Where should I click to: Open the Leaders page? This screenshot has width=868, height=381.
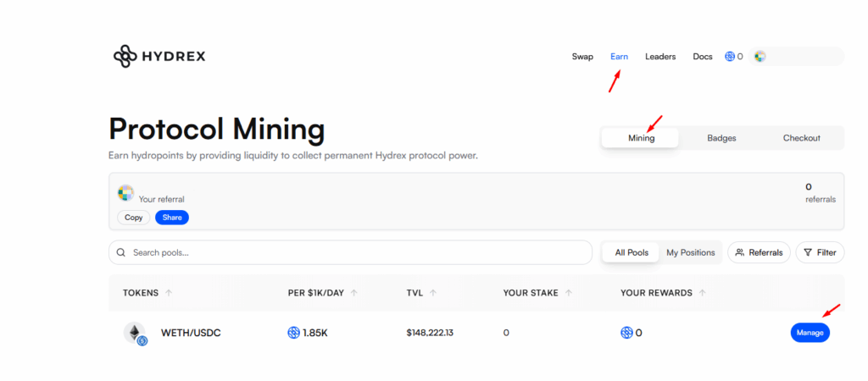[x=660, y=57]
